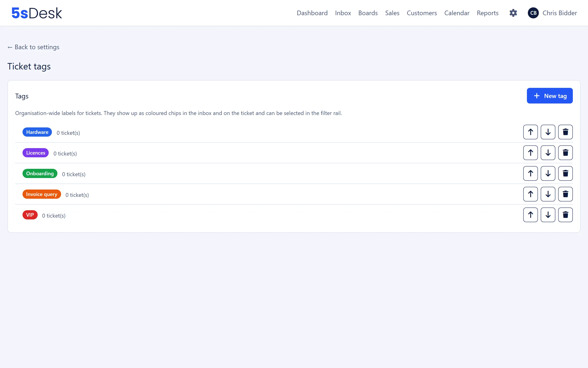Select the purple Licences tag chip
This screenshot has width=588, height=368.
pyautogui.click(x=35, y=152)
